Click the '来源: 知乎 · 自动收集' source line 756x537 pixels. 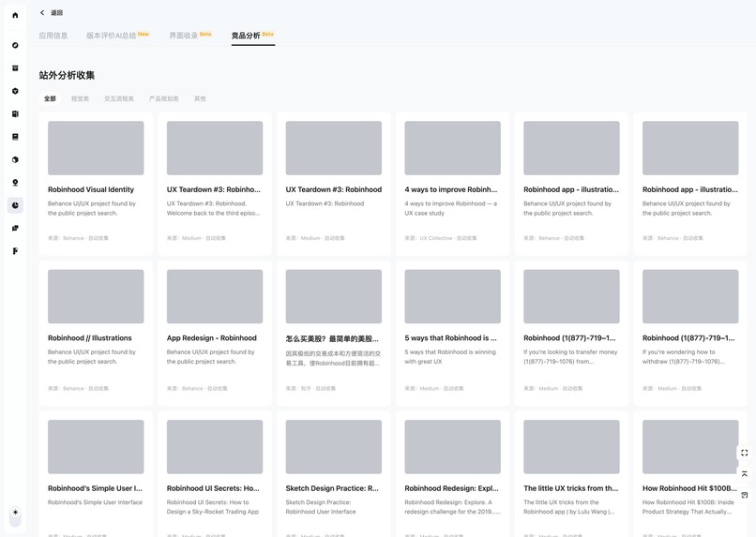point(311,388)
